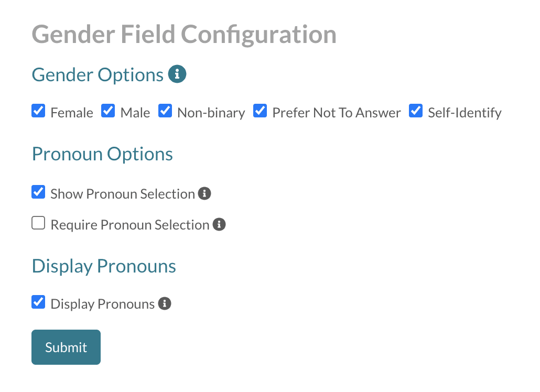Image resolution: width=540 pixels, height=392 pixels.
Task: View the Display Pronouns info icon
Action: [164, 303]
